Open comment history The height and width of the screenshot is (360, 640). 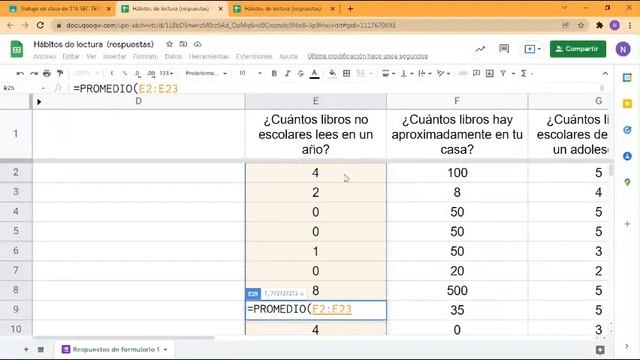[x=504, y=49]
